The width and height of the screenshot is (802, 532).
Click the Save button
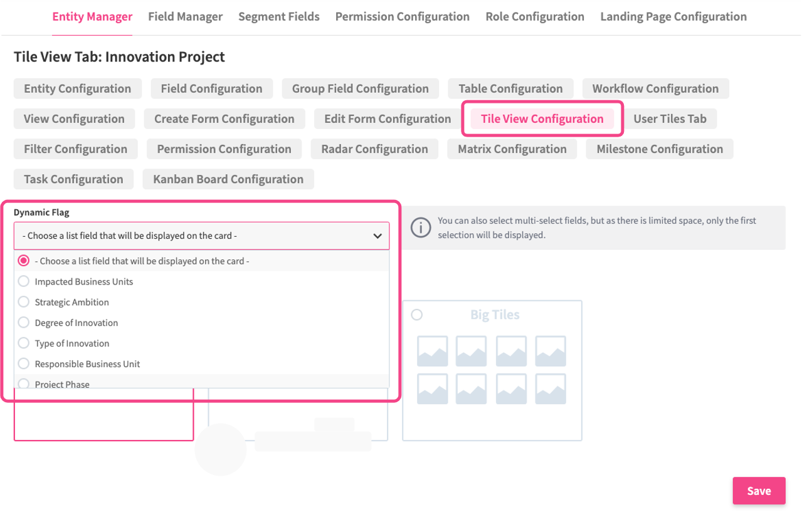pyautogui.click(x=759, y=491)
